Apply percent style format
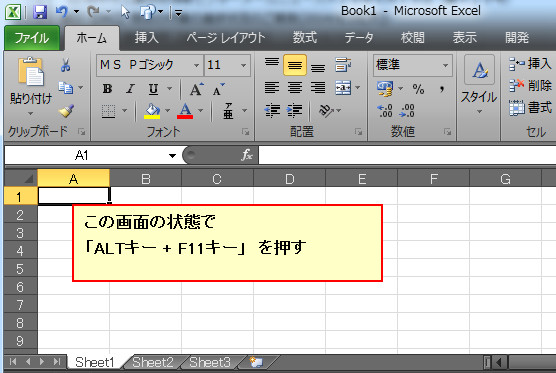Viewport: 556px width, 373px height. point(418,89)
